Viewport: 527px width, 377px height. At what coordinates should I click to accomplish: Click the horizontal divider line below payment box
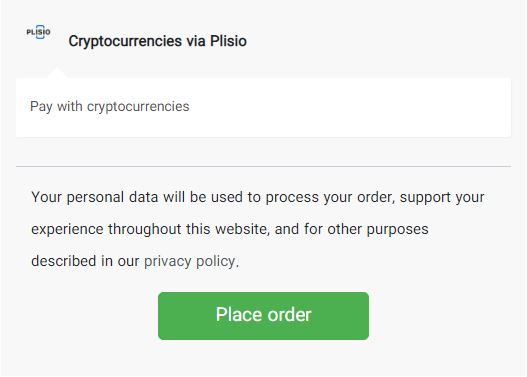(263, 166)
